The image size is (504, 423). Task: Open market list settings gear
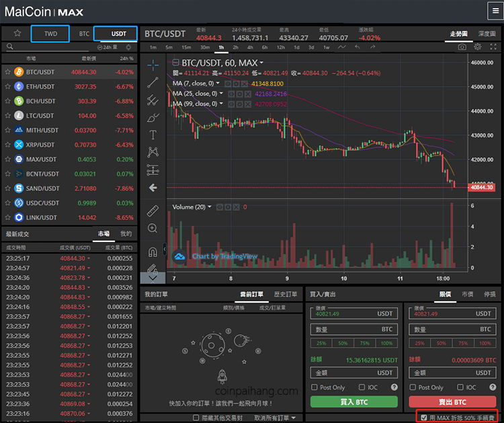click(128, 47)
